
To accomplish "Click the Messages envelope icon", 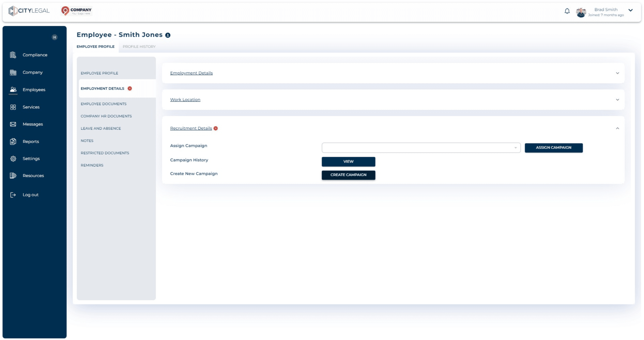I will [13, 124].
